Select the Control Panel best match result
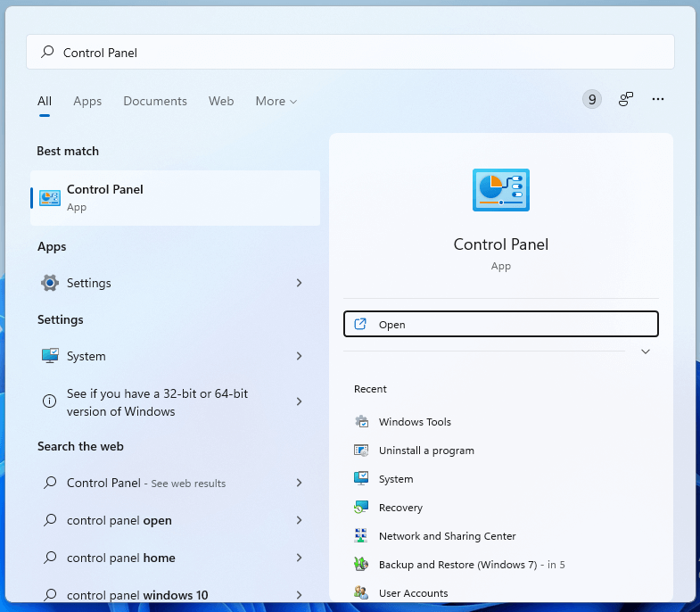This screenshot has height=612, width=700. pos(175,198)
